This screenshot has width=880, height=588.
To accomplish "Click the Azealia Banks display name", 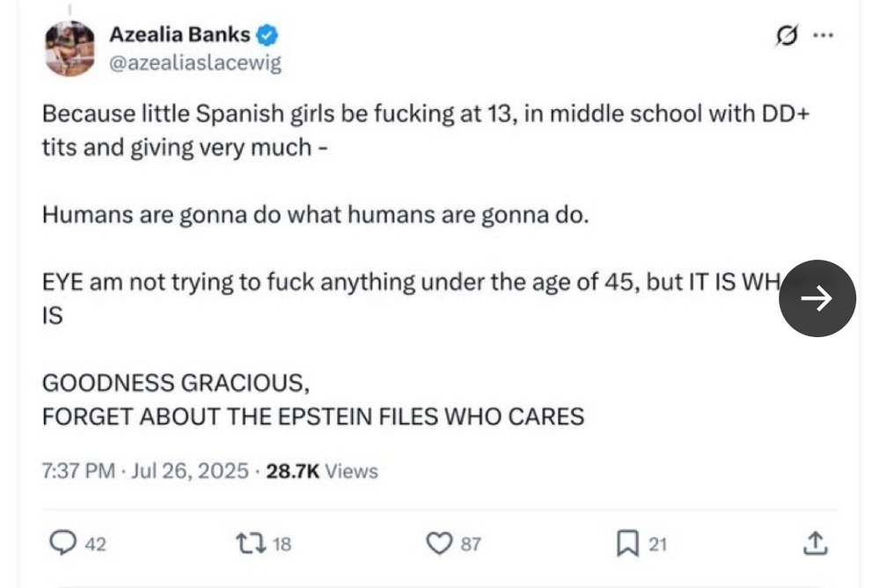I will [180, 34].
